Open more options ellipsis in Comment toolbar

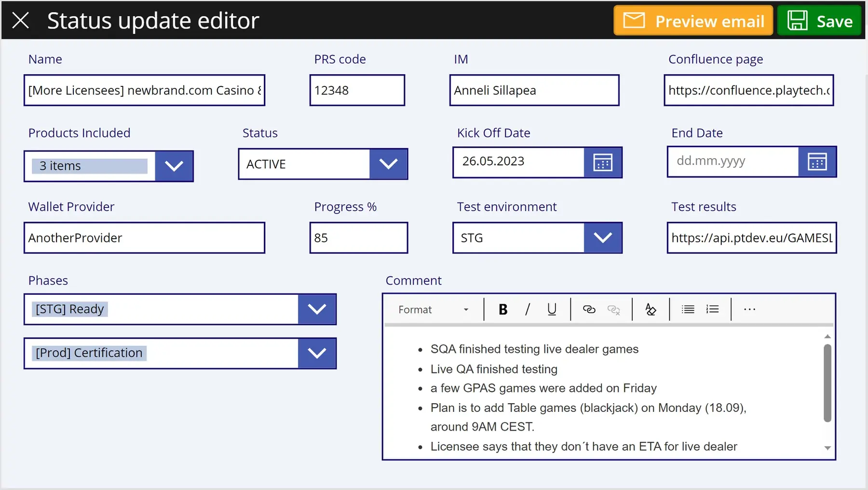749,310
